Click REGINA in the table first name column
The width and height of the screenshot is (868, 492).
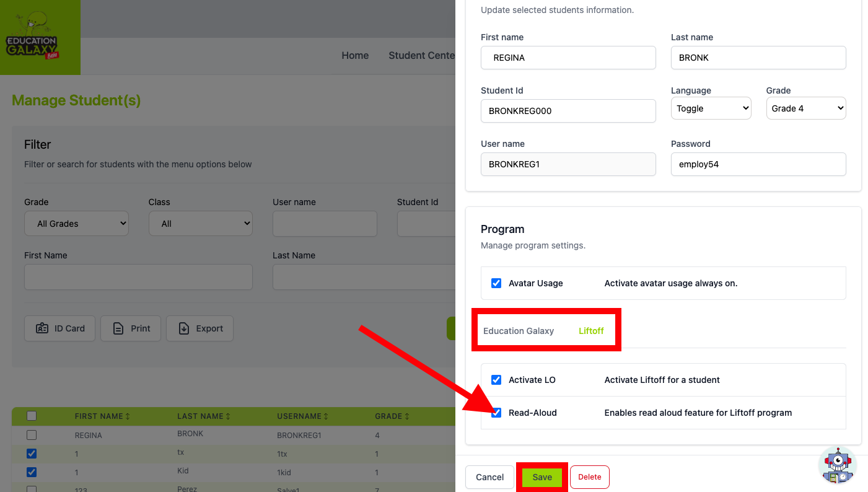pos(89,436)
